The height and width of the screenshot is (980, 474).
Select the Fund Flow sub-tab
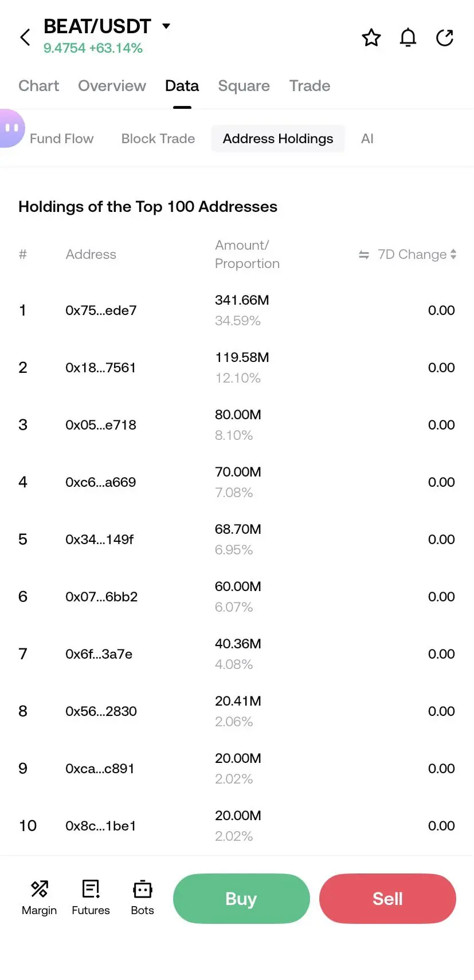click(61, 139)
